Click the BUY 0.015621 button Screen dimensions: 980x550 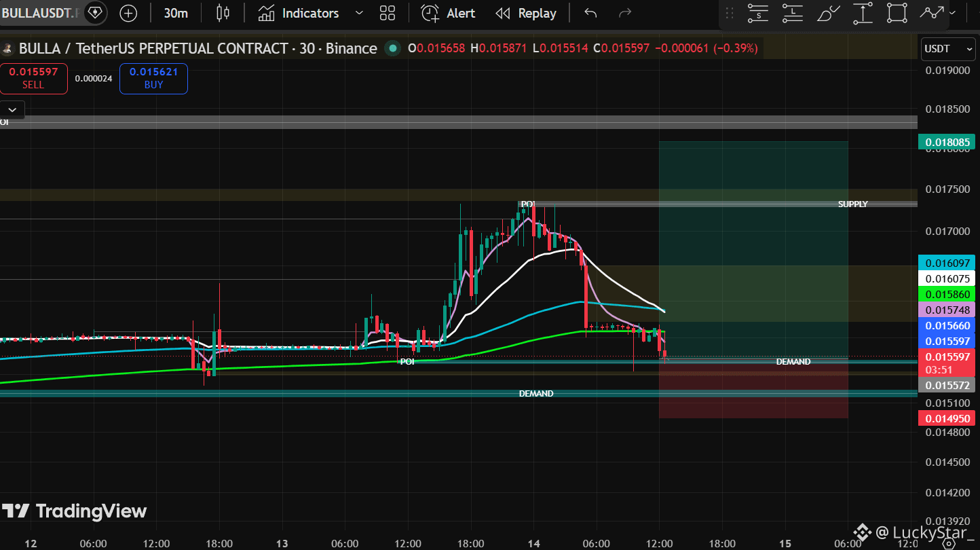tap(153, 78)
